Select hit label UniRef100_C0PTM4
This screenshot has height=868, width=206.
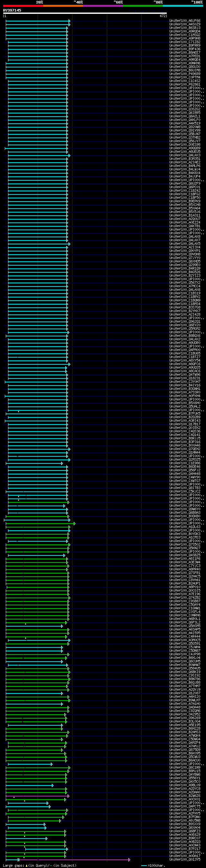[185, 78]
